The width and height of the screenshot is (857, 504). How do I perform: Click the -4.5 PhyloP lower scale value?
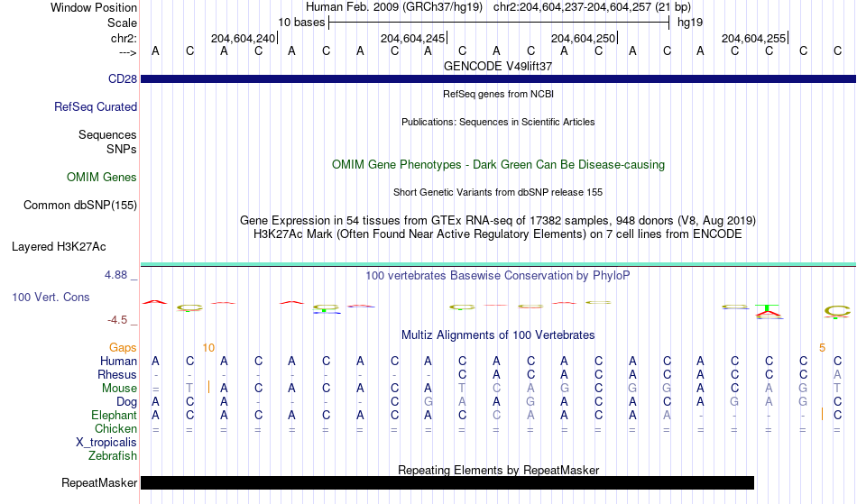click(117, 320)
